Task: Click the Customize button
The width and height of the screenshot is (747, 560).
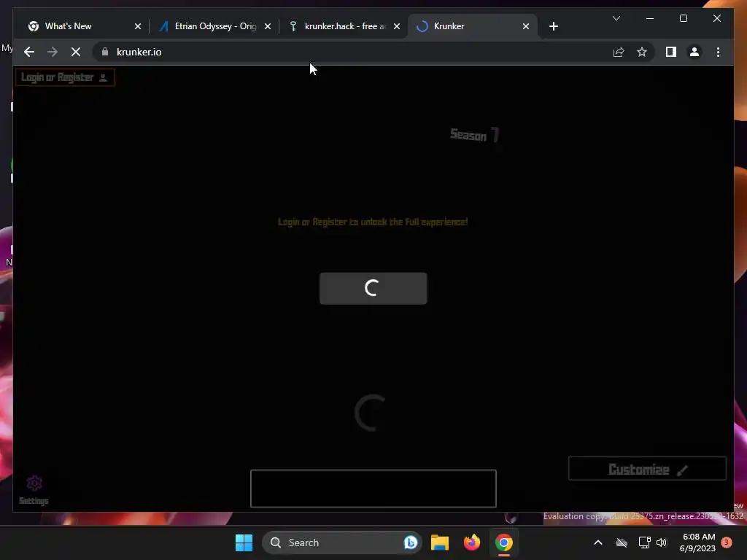Action: click(648, 469)
